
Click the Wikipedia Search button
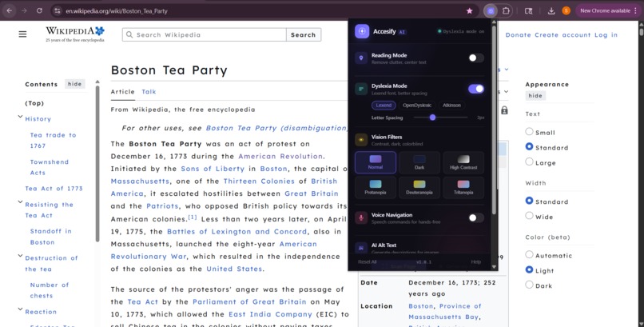point(303,35)
